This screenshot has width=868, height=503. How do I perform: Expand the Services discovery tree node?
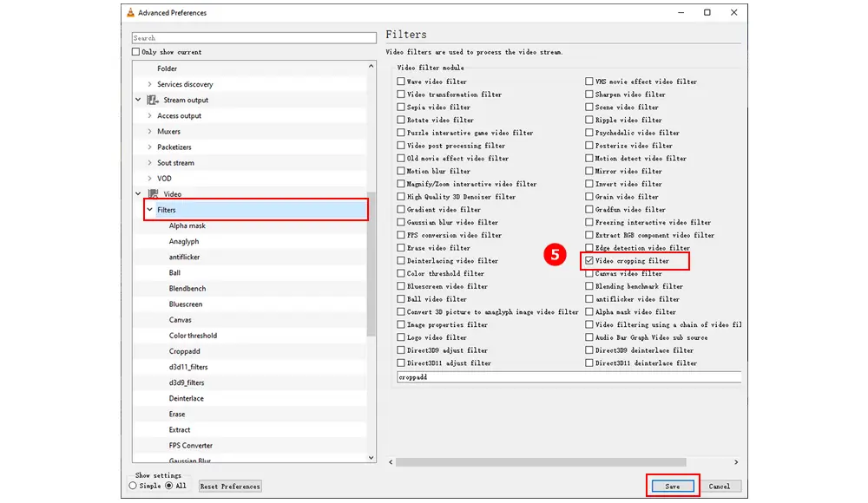[x=149, y=84]
